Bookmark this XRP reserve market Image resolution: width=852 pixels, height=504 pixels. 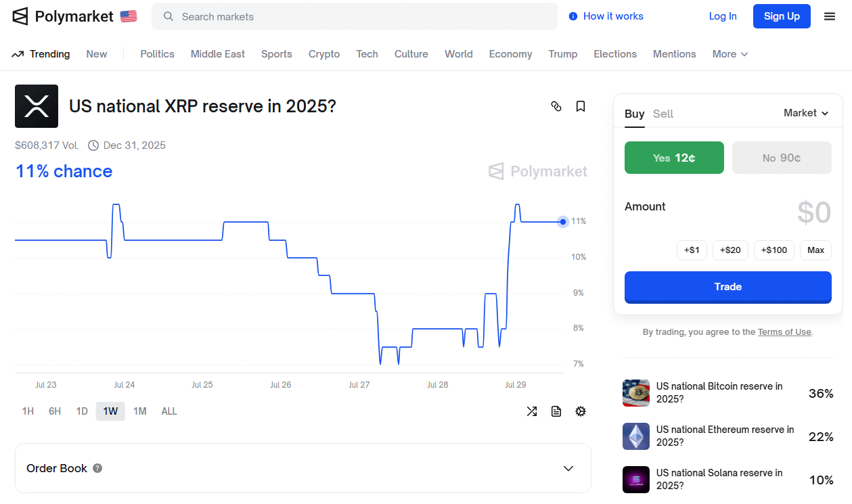point(581,106)
